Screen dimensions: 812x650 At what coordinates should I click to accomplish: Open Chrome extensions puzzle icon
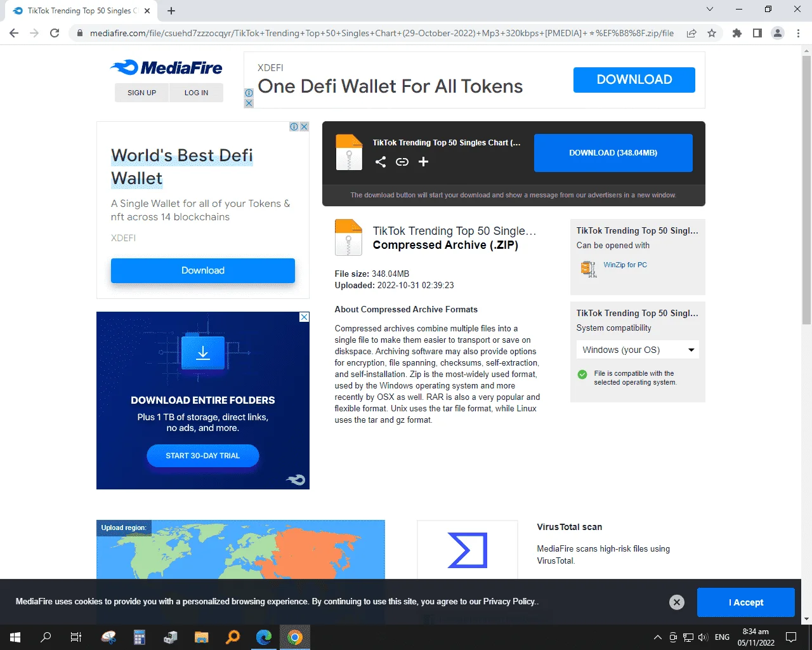(737, 33)
